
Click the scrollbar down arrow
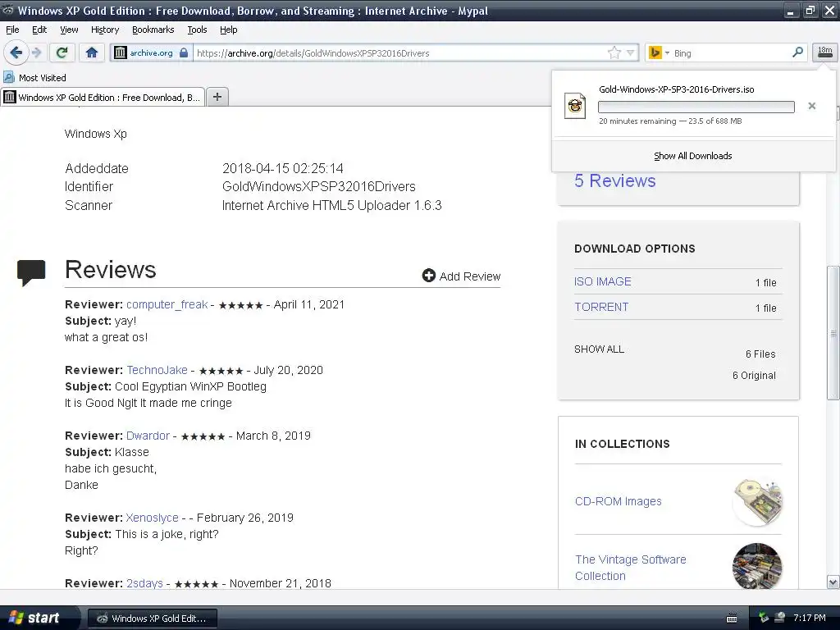tap(833, 582)
